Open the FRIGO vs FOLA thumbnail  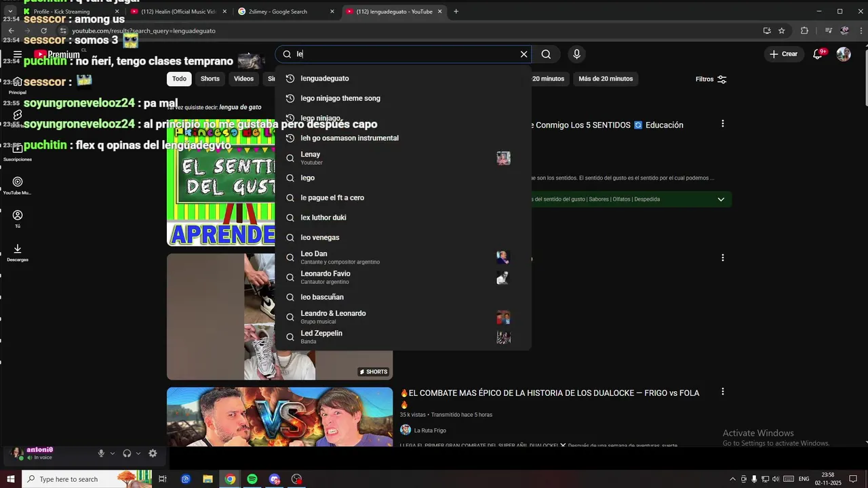(279, 417)
